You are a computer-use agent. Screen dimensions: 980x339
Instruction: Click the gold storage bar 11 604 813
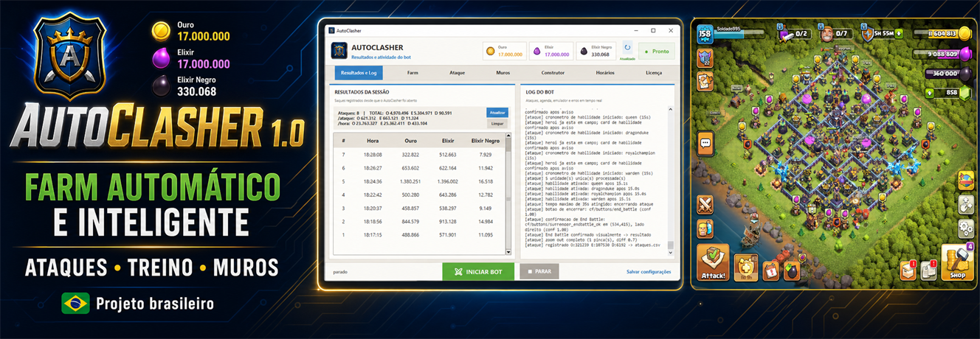point(944,33)
